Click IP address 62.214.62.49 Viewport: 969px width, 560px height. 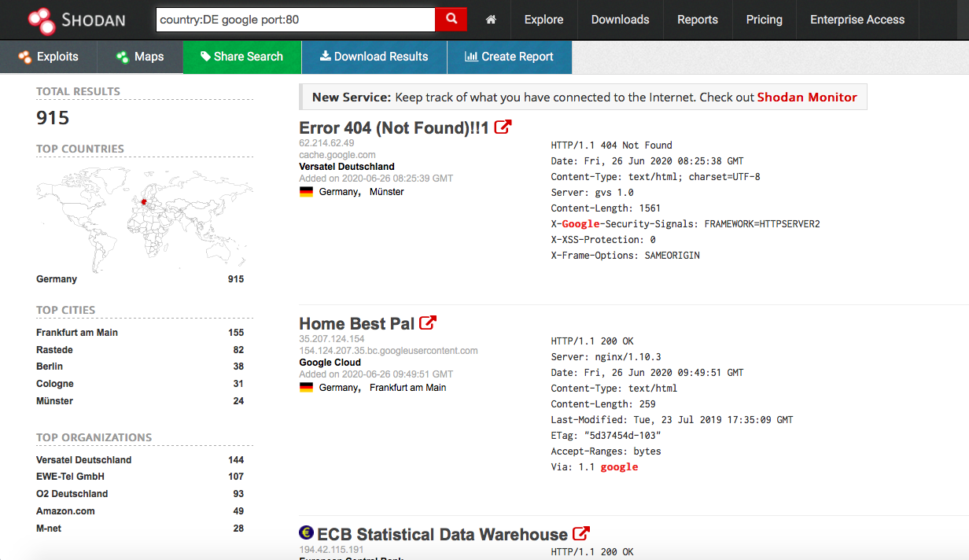click(x=326, y=143)
